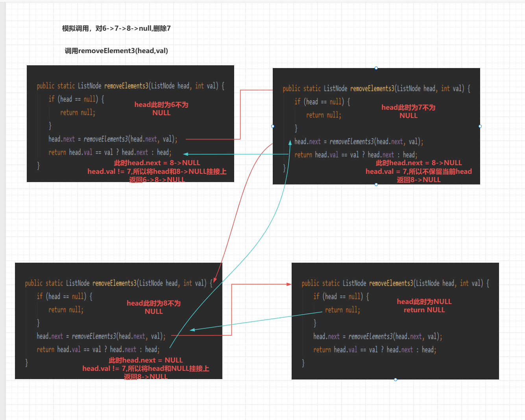Viewport: 525px width, 420px height.
Task: Click the right connection handle of the head=7 block
Action: coord(480,126)
